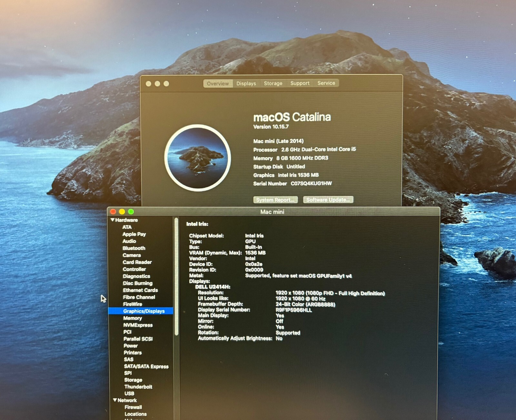Viewport: 516px width, 420px height.
Task: Select Printers in the sidebar
Action: point(133,353)
